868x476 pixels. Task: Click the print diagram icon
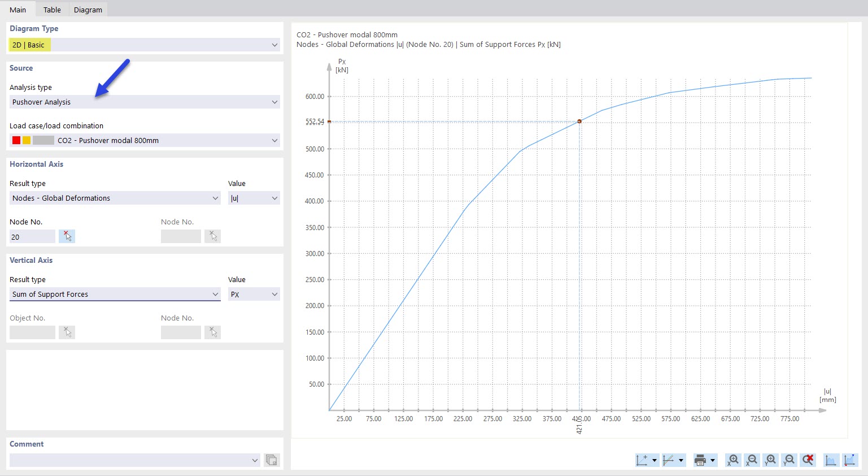click(700, 460)
